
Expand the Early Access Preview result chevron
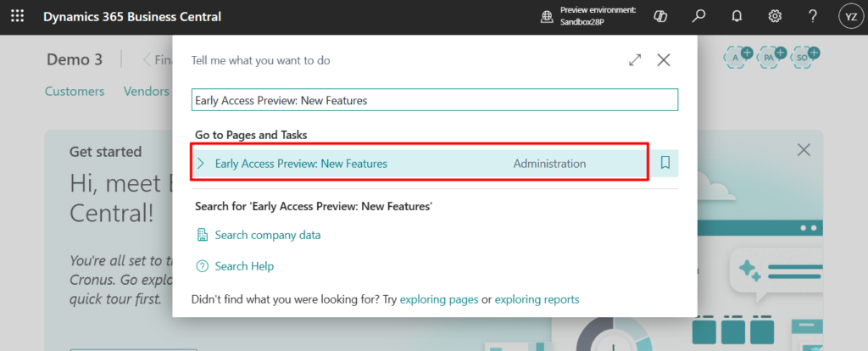[x=201, y=163]
